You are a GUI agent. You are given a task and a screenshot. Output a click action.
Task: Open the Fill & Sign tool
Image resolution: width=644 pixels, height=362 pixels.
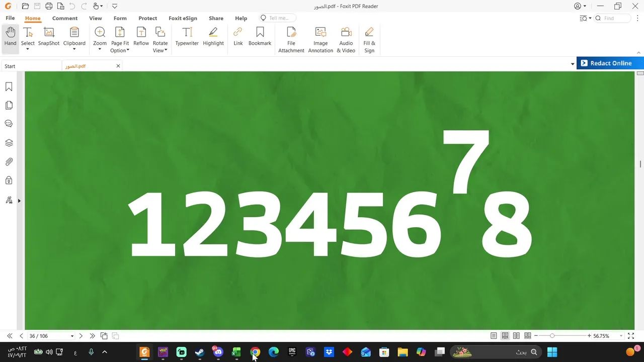point(369,40)
